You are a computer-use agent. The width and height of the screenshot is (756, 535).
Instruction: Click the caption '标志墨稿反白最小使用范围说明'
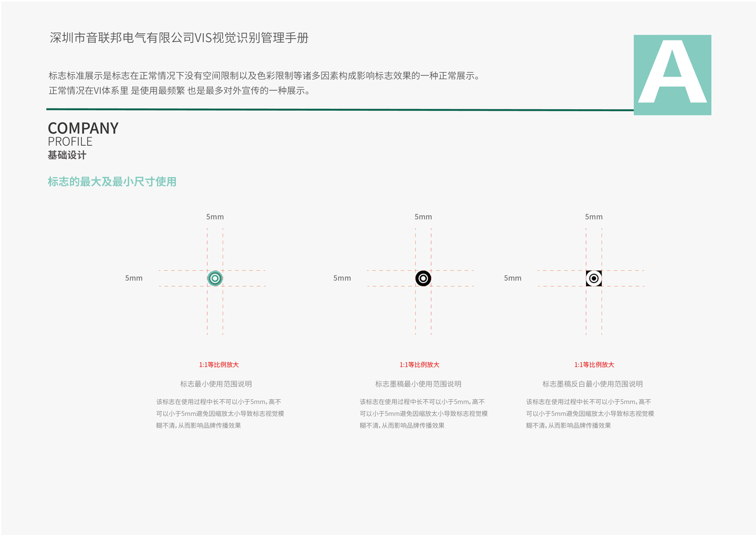pos(593,384)
